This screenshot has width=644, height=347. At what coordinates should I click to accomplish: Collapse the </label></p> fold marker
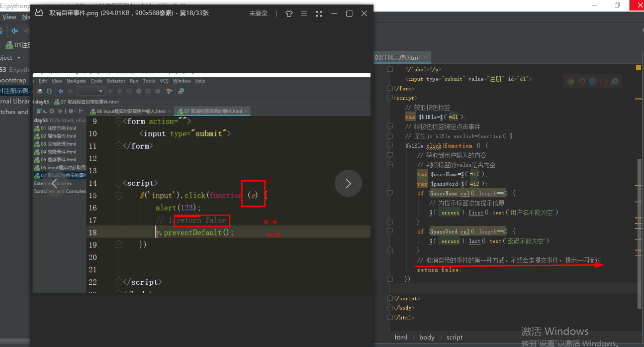390,69
